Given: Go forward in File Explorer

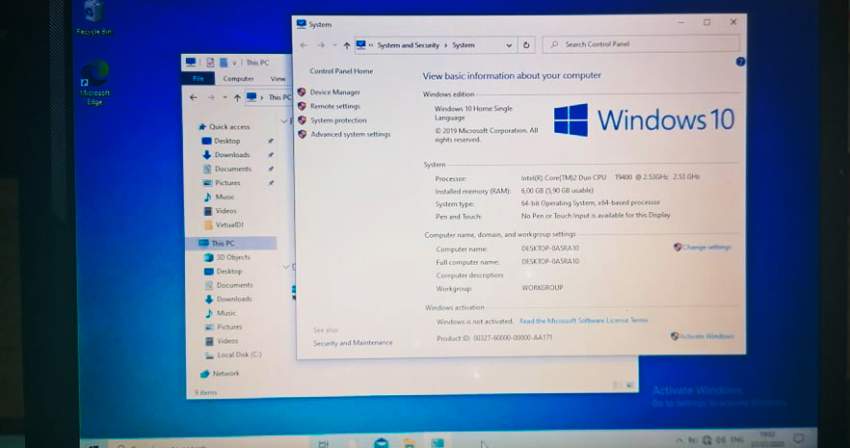Looking at the screenshot, I should click(x=211, y=98).
